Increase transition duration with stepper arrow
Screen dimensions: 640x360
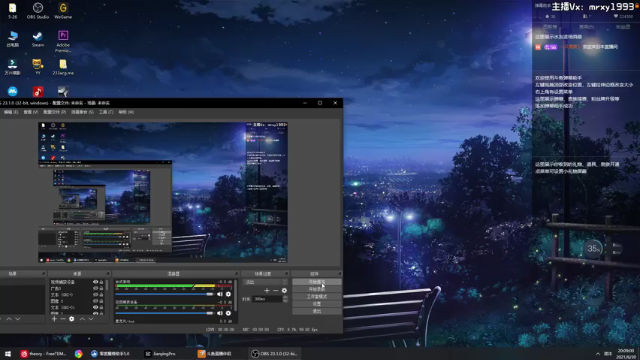[285, 298]
